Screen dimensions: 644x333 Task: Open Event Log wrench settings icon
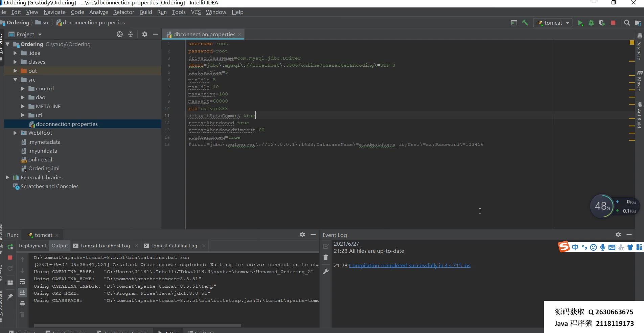point(326,271)
